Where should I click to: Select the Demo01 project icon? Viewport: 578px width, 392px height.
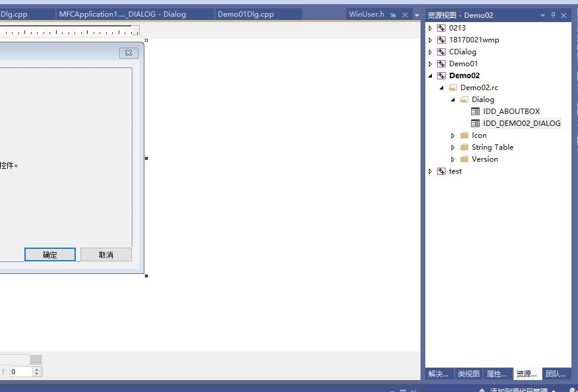(441, 64)
